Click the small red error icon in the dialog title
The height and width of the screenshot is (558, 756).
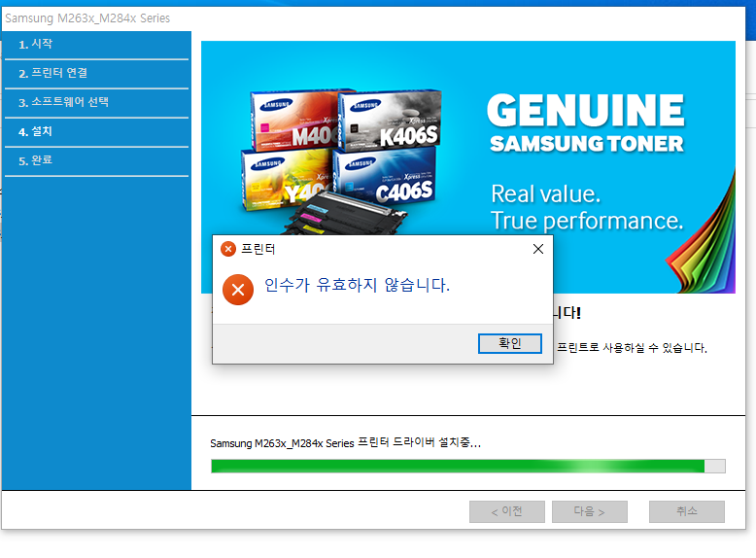point(228,249)
